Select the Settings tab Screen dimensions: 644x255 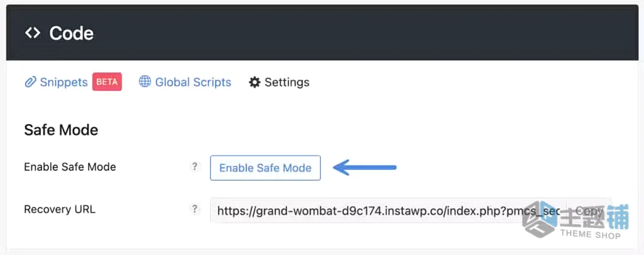click(x=287, y=82)
